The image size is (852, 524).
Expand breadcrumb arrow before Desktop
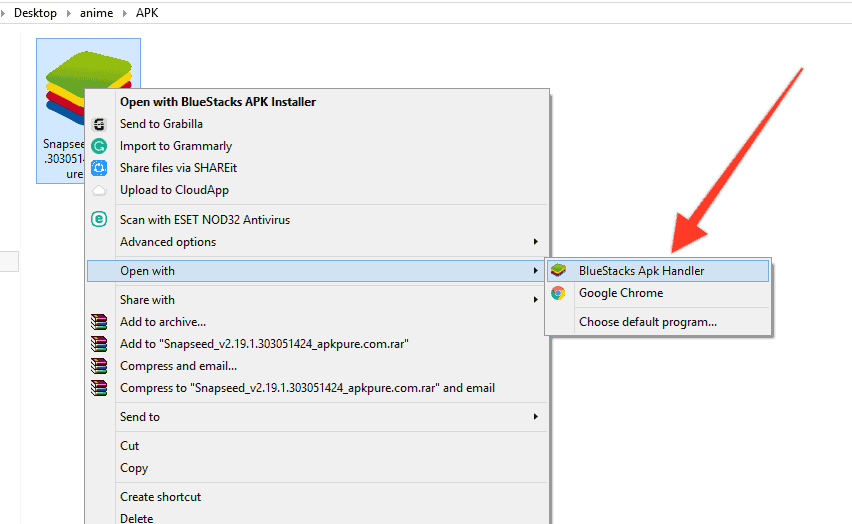tap(3, 13)
